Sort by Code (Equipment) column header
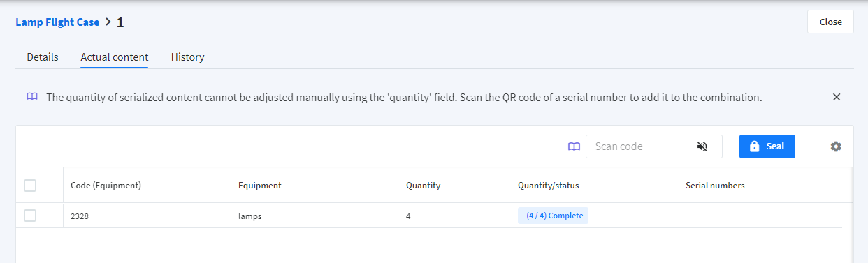Screen dimensions: 868x263 click(x=106, y=186)
